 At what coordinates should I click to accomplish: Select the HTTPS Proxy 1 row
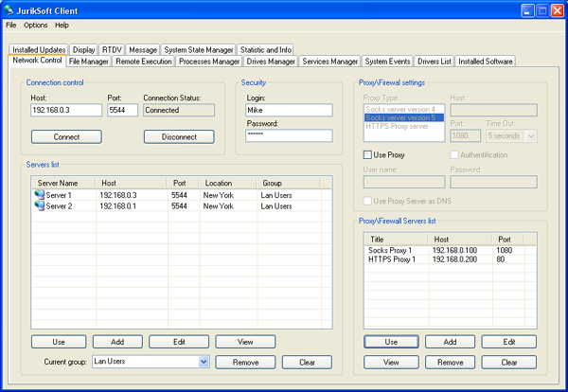tap(450, 259)
